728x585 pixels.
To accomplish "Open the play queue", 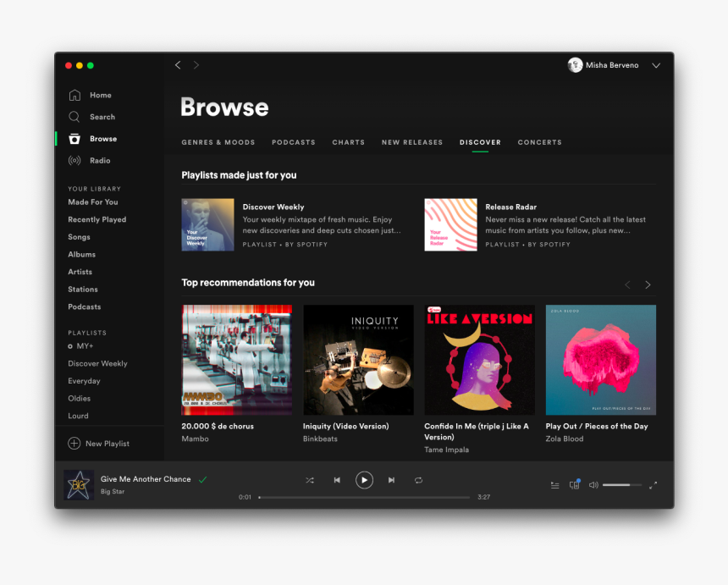I will point(554,485).
